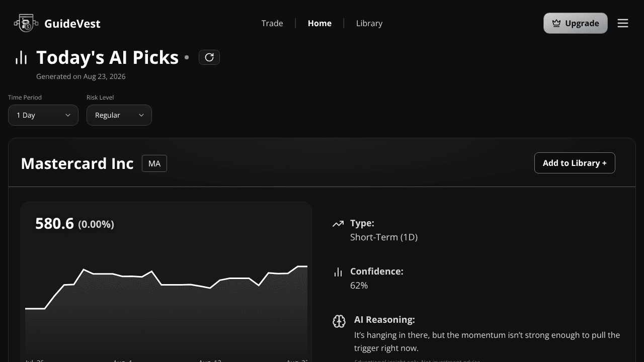The image size is (644, 362).
Task: Click the Mastercard Inc heading
Action: coord(77,163)
